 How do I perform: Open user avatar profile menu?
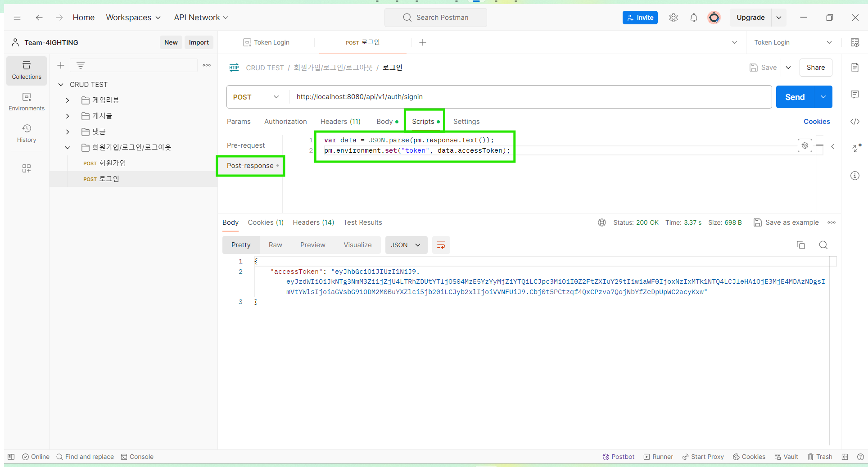pyautogui.click(x=714, y=18)
